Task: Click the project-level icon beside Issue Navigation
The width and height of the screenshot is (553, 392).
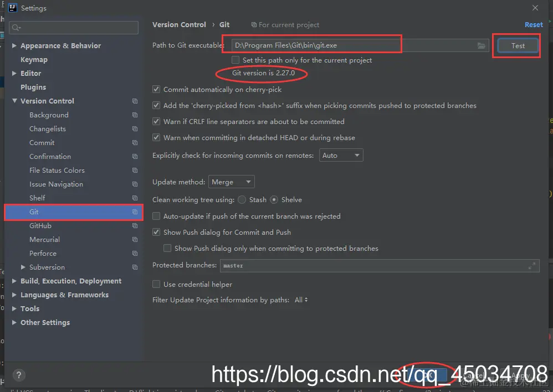Action: (x=135, y=184)
